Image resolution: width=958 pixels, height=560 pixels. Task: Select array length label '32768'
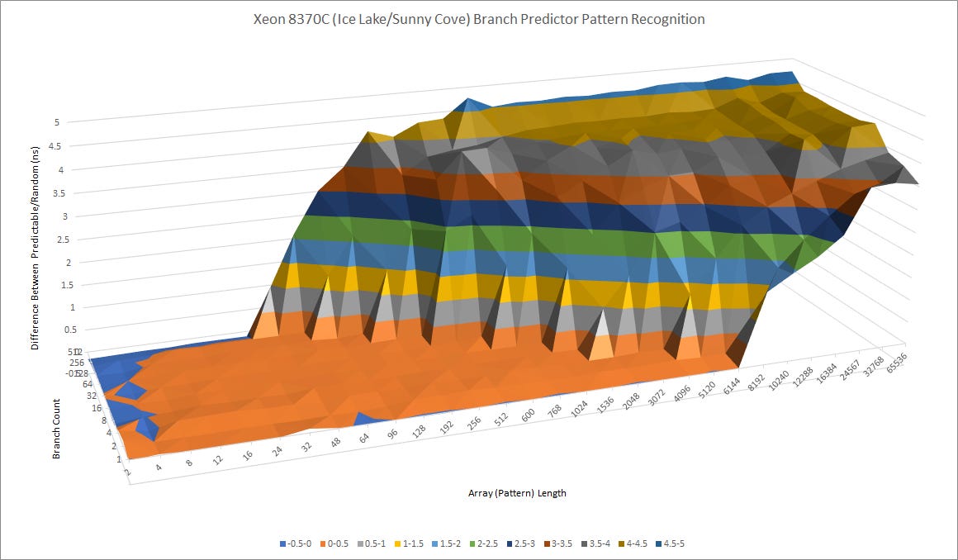pos(875,367)
